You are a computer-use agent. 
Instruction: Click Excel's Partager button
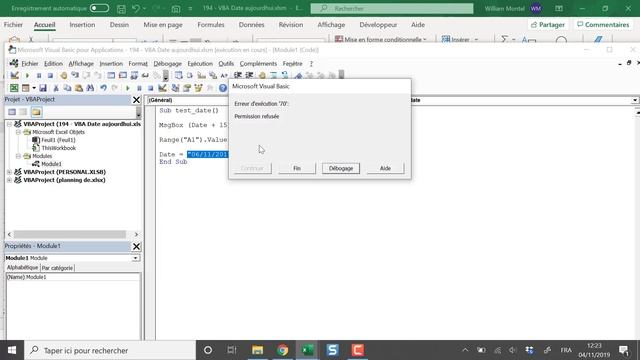(548, 25)
